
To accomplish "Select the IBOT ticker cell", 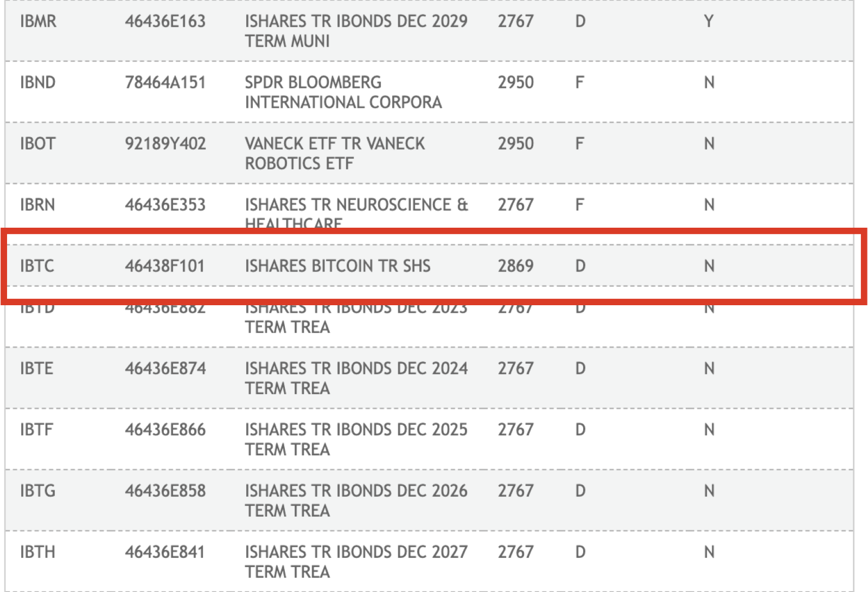I will [x=37, y=144].
